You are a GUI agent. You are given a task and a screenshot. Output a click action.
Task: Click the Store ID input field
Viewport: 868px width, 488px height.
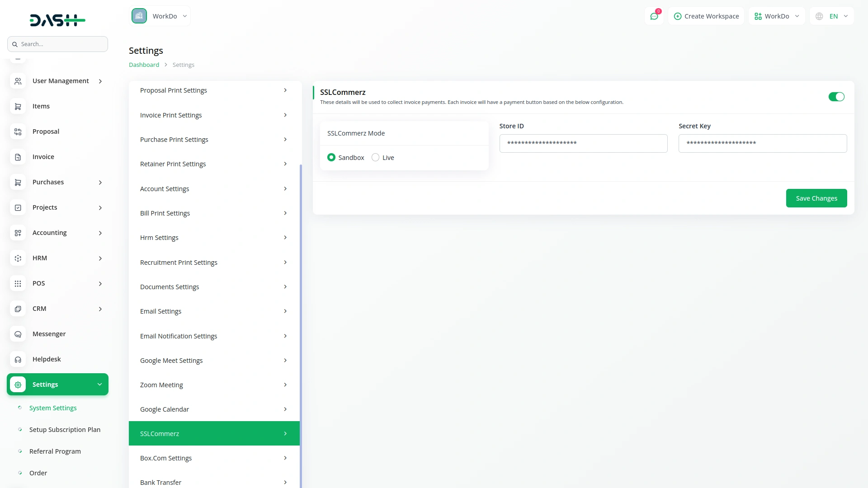point(583,143)
